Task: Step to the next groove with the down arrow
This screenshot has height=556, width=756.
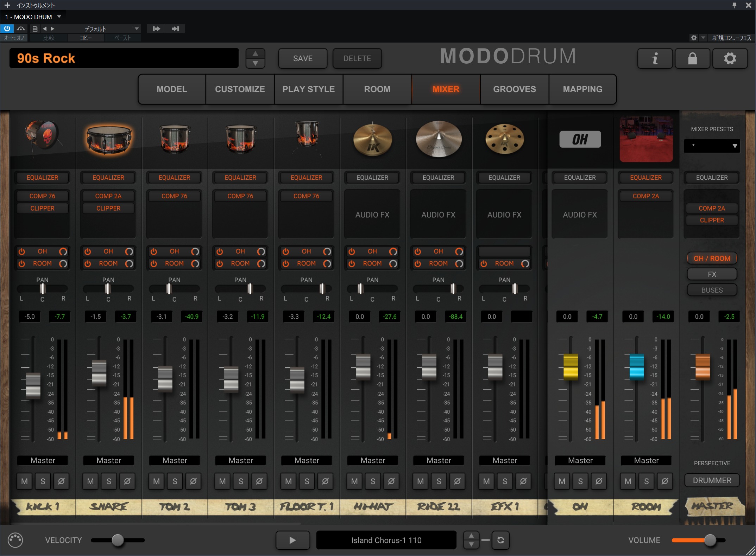Action: (471, 544)
